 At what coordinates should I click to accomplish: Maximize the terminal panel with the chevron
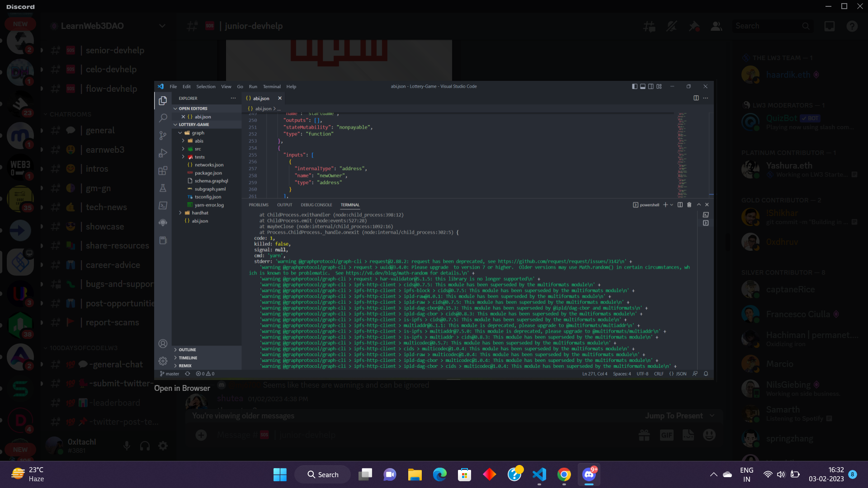click(698, 204)
